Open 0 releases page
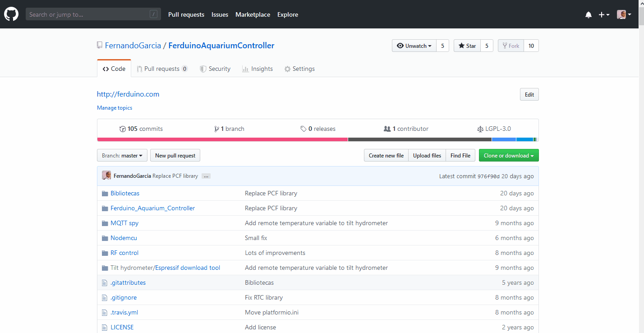This screenshot has width=644, height=333. tap(318, 129)
